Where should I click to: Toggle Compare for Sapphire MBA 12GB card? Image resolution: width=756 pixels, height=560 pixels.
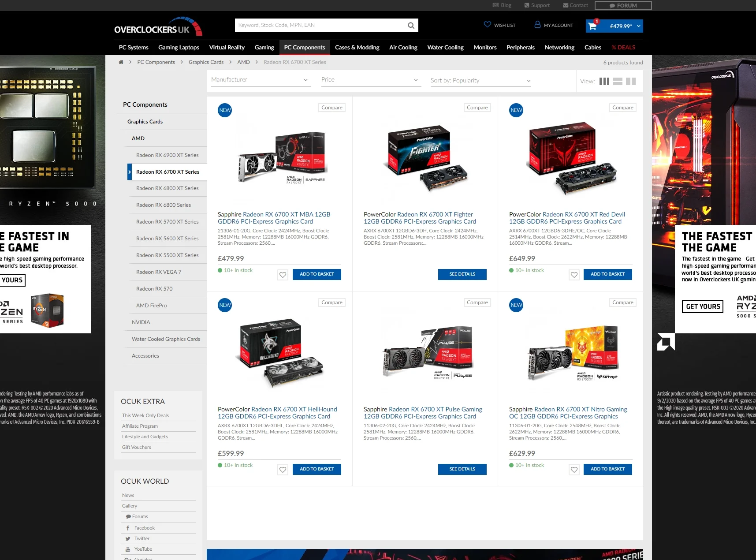[332, 108]
